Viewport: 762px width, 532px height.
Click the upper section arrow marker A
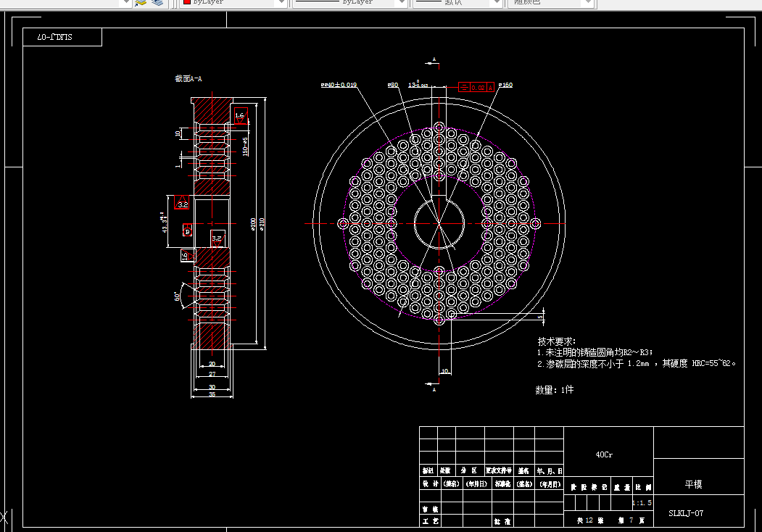[x=433, y=62]
